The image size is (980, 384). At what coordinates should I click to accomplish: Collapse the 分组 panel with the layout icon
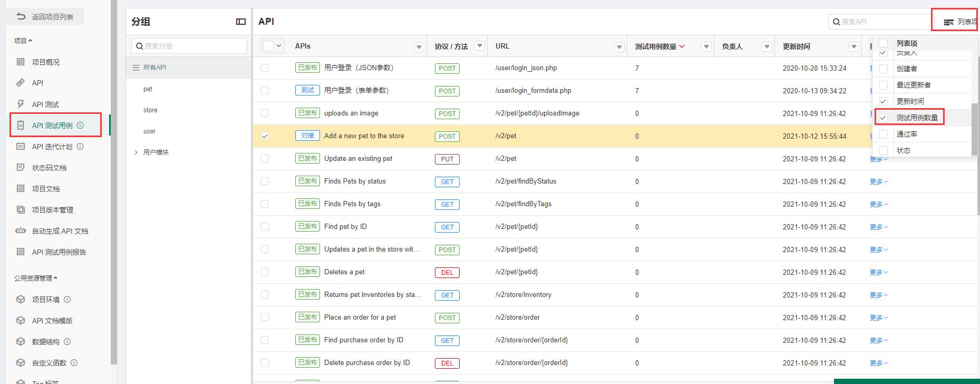click(x=241, y=22)
